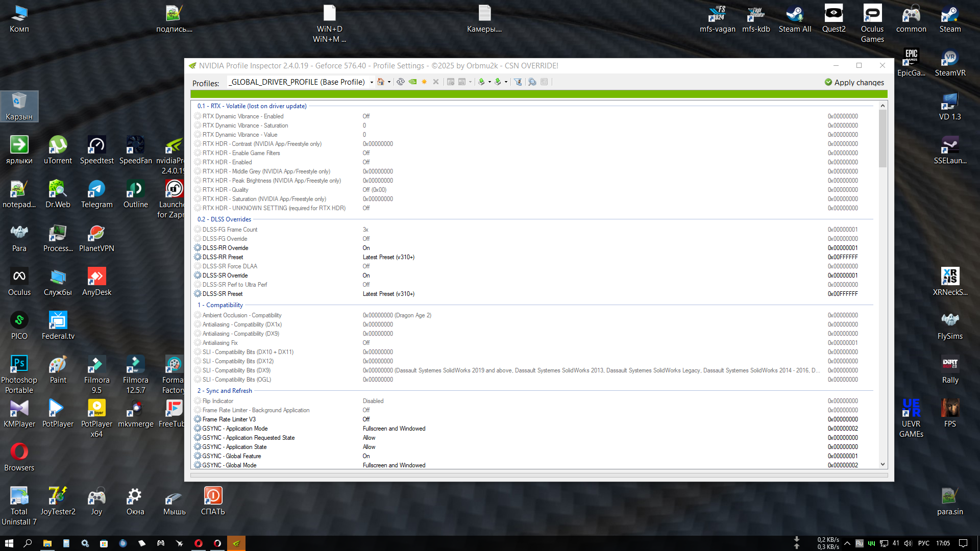Select the DLSS-FG Frame Count setting
Image resolution: width=980 pixels, height=551 pixels.
533,230
